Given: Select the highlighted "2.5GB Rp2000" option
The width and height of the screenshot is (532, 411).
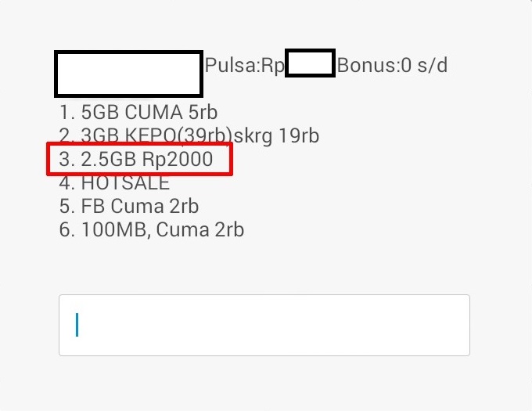Looking at the screenshot, I should 138,159.
